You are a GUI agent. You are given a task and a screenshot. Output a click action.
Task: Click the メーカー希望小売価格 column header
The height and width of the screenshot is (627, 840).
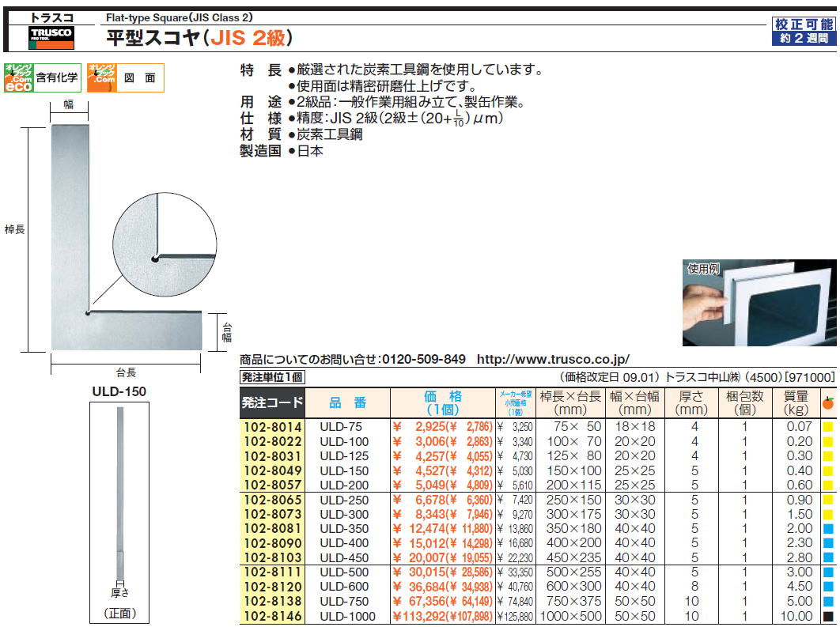tap(516, 402)
